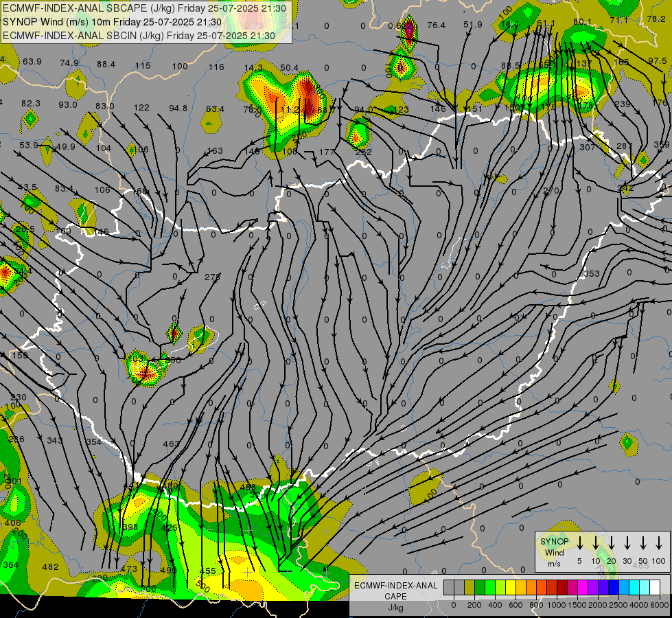Click the SYNOP label in the wind legend

(x=555, y=541)
